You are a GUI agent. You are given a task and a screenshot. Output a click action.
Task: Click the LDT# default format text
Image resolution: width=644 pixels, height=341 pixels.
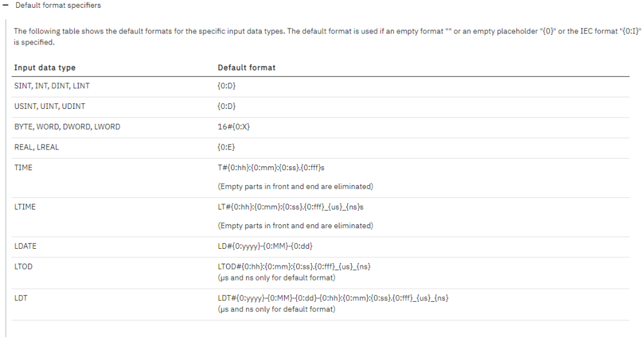click(x=333, y=298)
